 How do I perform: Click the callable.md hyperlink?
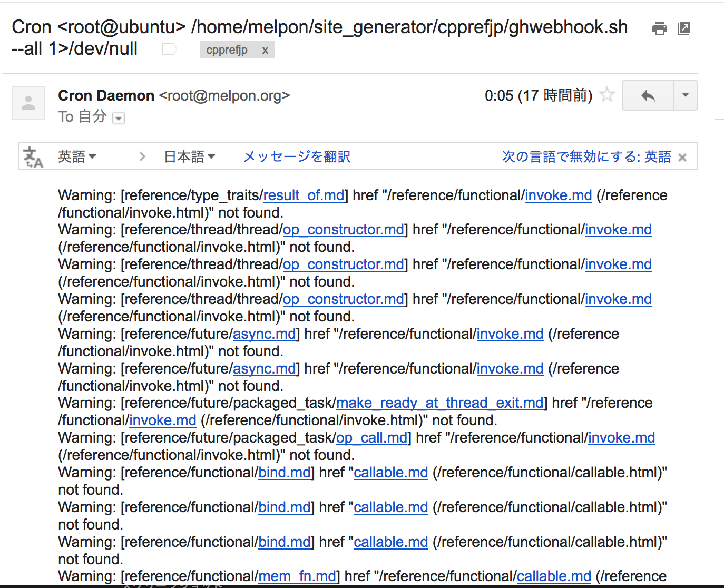(x=390, y=472)
